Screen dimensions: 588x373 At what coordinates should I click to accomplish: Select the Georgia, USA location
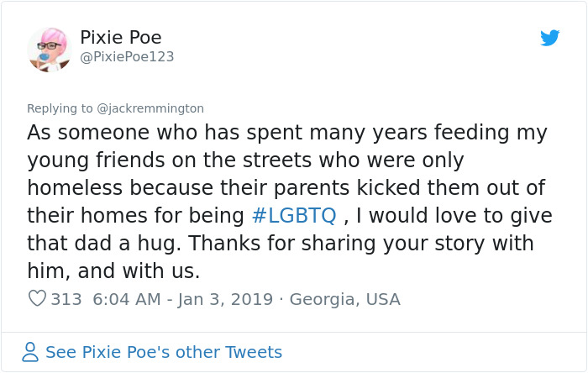coord(344,299)
